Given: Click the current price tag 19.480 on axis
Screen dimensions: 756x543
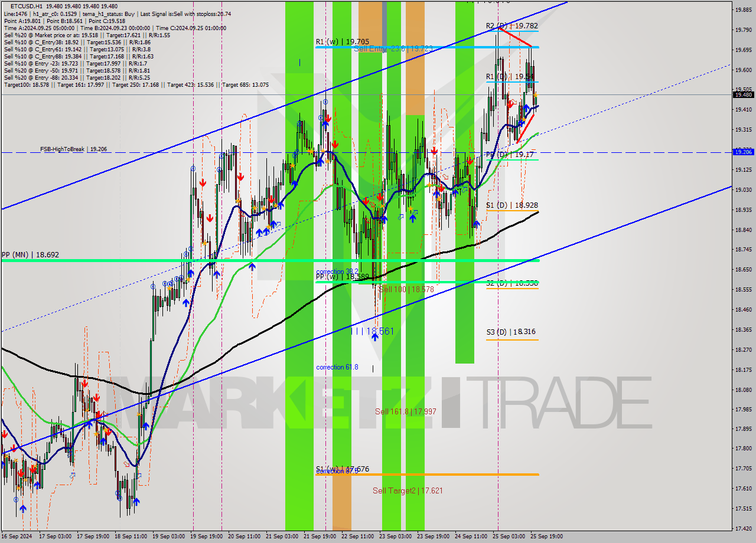Looking at the screenshot, I should pos(744,94).
